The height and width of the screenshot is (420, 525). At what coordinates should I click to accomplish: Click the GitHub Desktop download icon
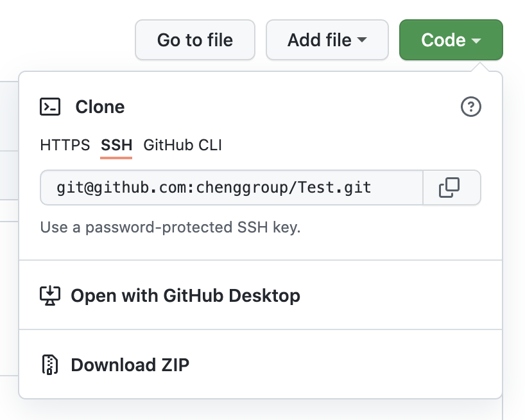tap(50, 295)
